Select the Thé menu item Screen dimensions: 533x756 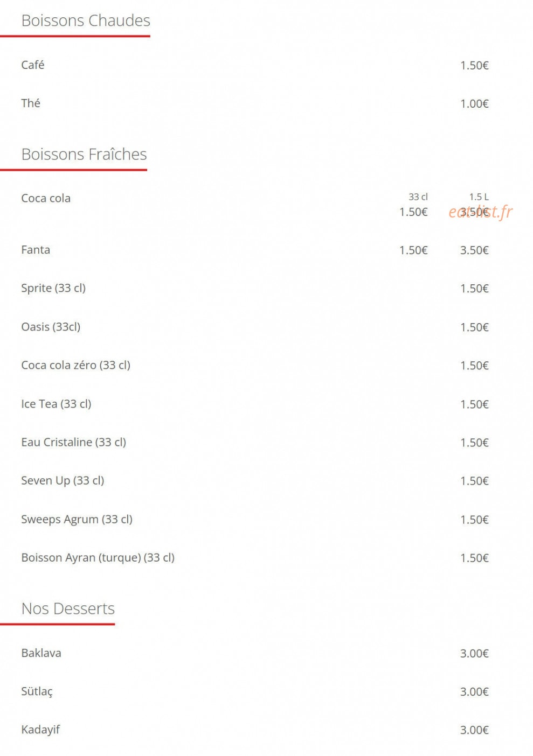coord(31,103)
